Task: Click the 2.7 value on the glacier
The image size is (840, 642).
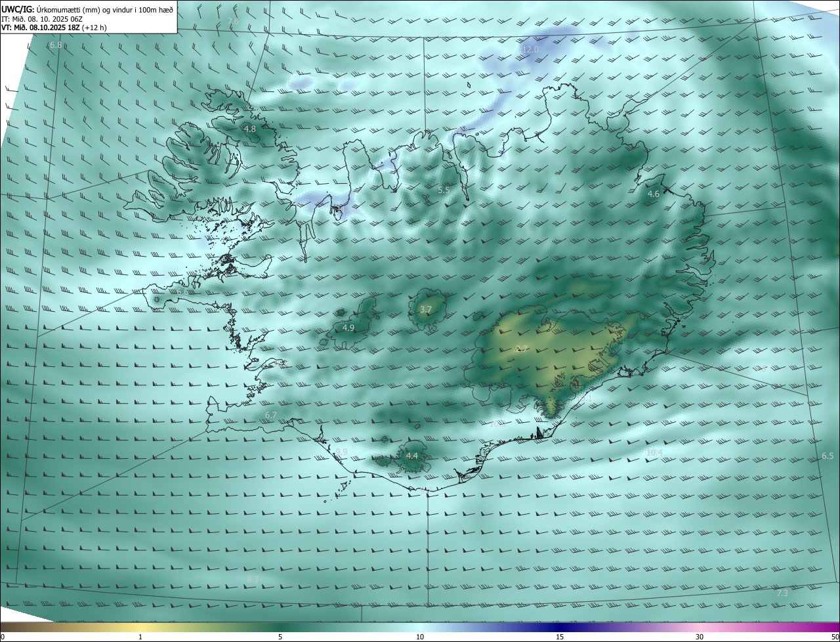Action: coord(522,349)
